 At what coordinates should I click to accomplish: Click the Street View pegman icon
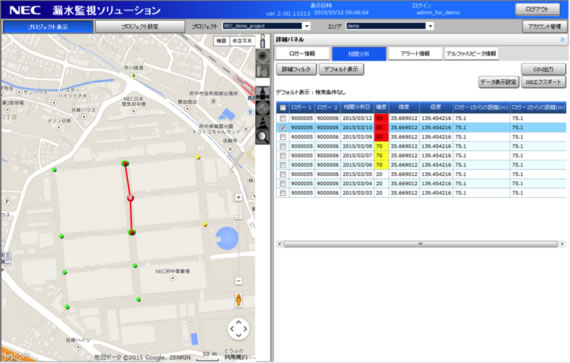point(238,300)
